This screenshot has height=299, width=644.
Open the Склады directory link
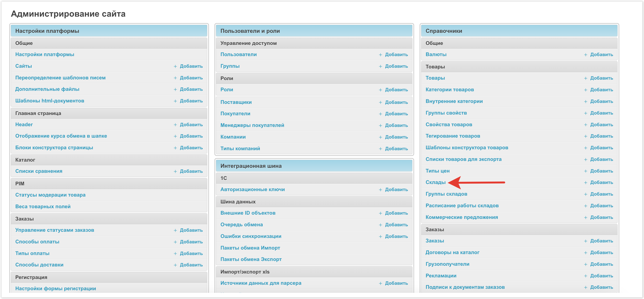pyautogui.click(x=436, y=182)
